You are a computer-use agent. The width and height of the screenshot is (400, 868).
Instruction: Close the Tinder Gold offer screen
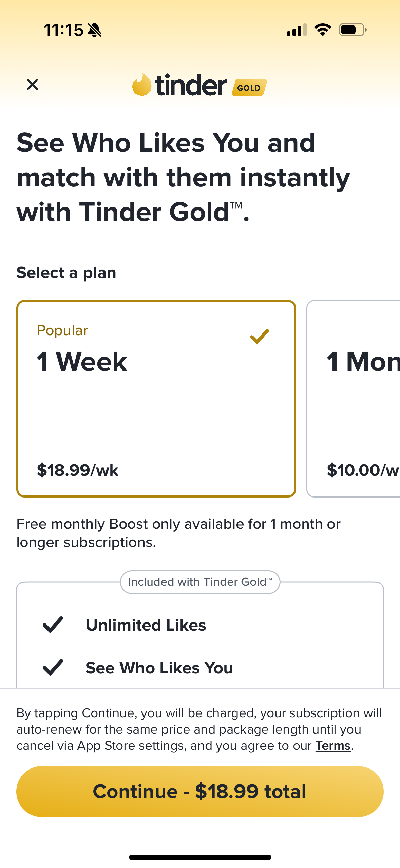click(x=32, y=85)
